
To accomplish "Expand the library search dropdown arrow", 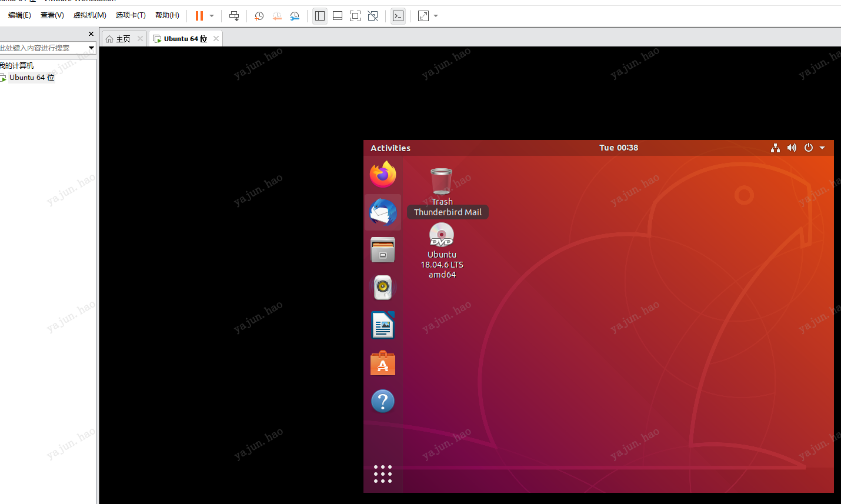I will click(x=92, y=48).
